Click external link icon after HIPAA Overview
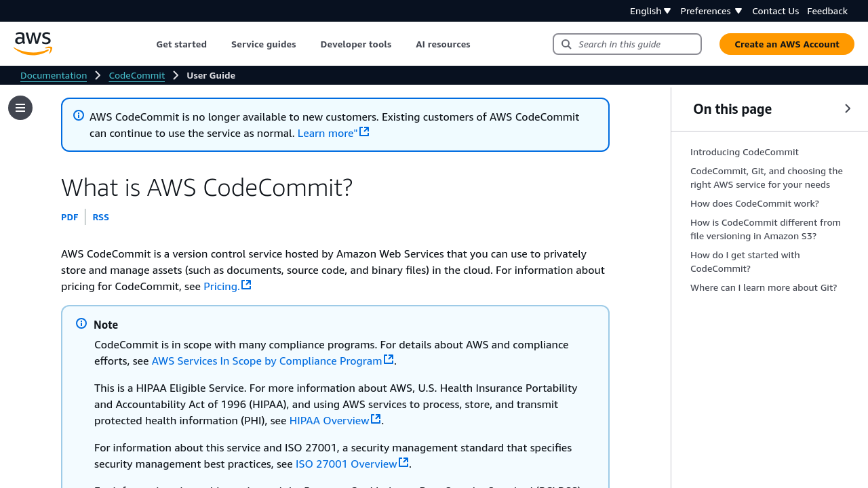 tap(376, 420)
